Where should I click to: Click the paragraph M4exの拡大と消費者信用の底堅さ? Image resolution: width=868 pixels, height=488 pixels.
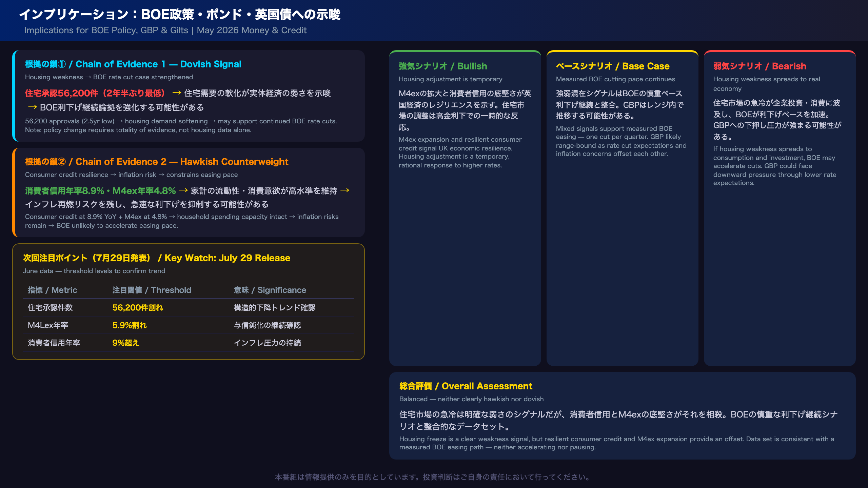pos(465,110)
